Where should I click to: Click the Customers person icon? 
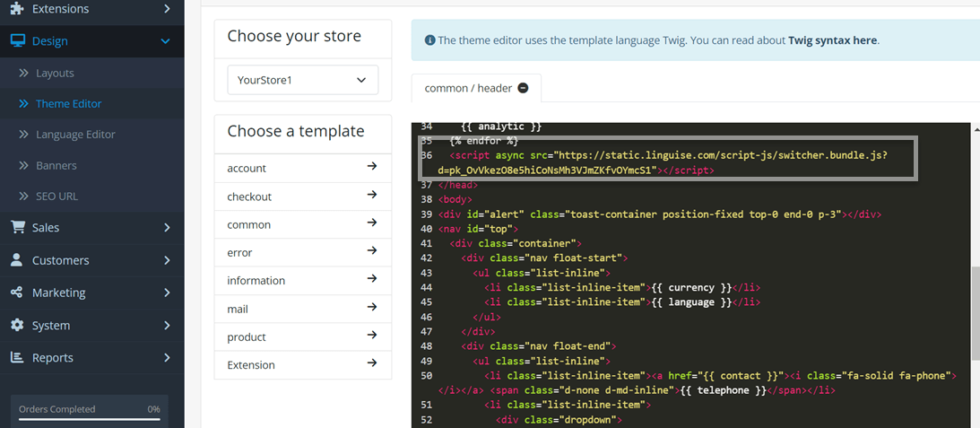click(x=17, y=259)
